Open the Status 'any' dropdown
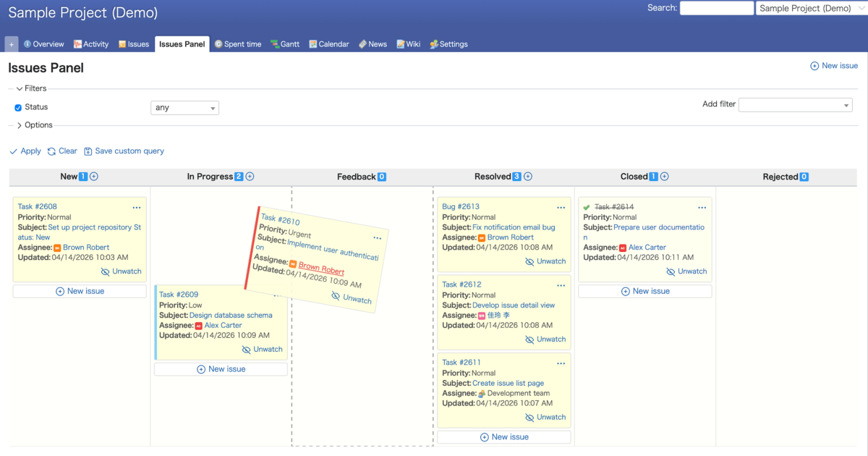This screenshot has height=456, width=868. pyautogui.click(x=184, y=108)
